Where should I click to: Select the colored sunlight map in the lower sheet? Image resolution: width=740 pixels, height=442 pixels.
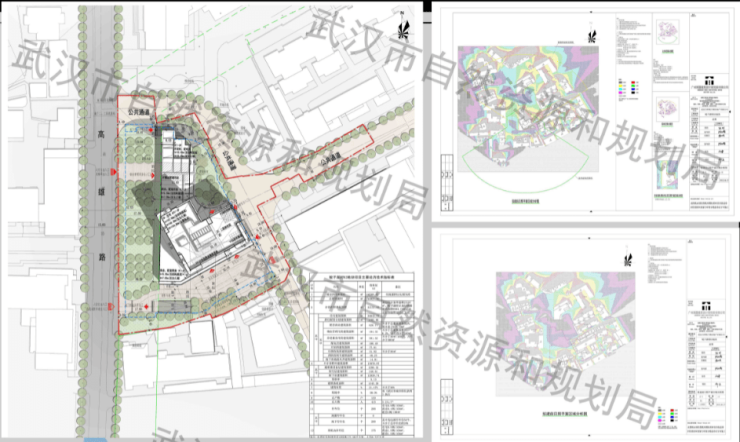[x=565, y=334]
